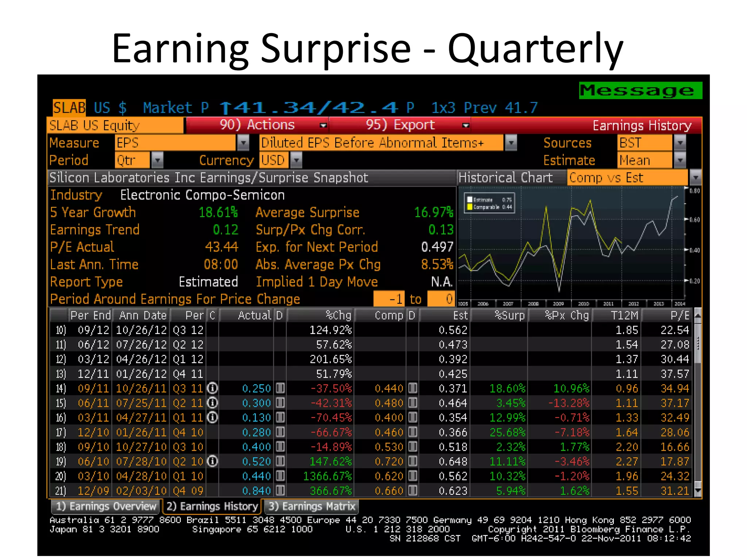Click detail icon beside Comp 0.480
The image size is (747, 560).
pyautogui.click(x=413, y=403)
